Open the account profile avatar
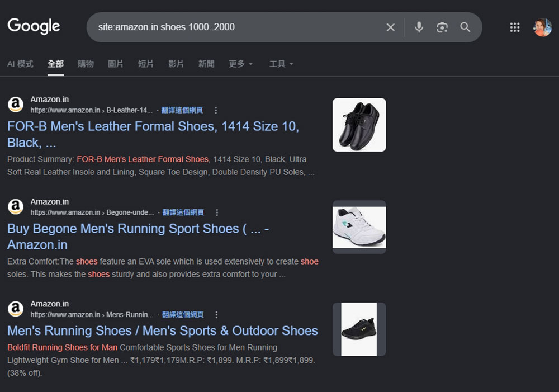 pyautogui.click(x=542, y=27)
